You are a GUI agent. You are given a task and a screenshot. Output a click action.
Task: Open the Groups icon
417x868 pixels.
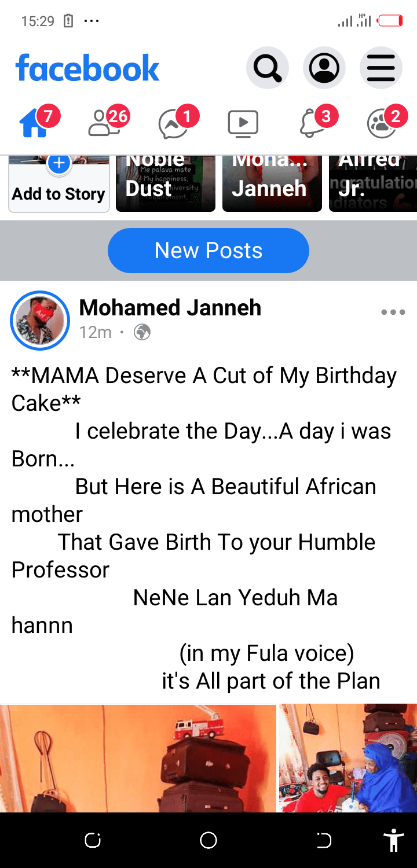click(x=382, y=123)
